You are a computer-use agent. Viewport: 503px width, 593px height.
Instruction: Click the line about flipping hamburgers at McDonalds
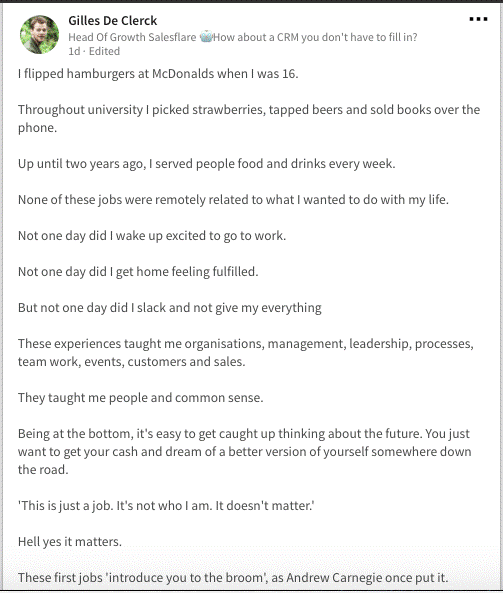pos(158,74)
